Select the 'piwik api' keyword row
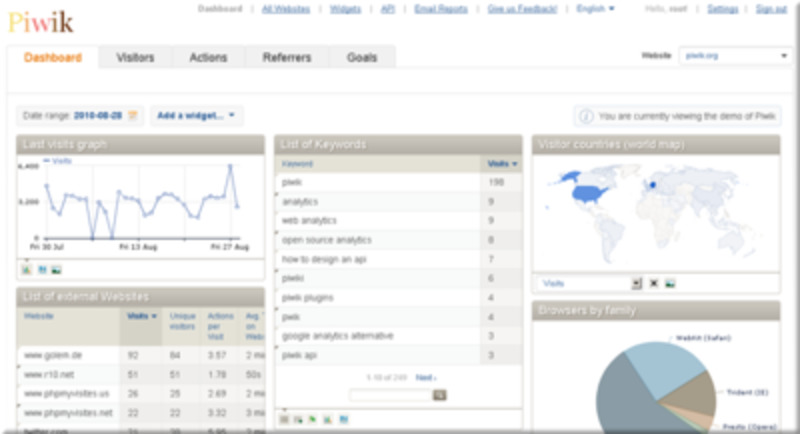Viewport: 800px width, 434px height. (x=398, y=355)
